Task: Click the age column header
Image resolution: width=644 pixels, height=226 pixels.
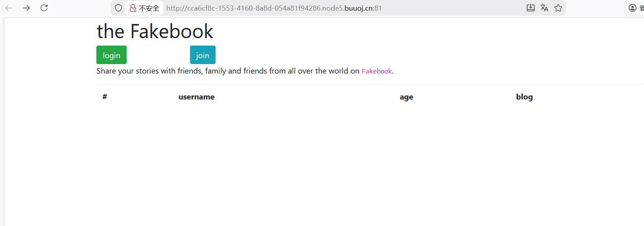Action: point(406,97)
